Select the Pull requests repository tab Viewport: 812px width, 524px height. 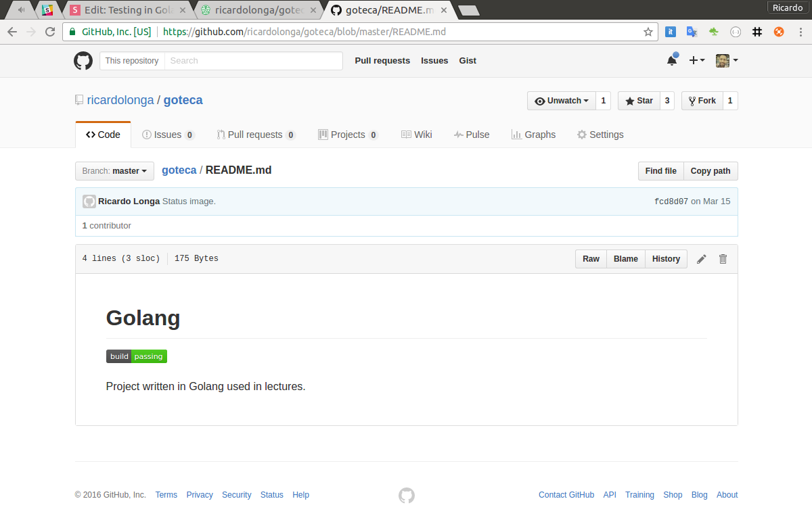point(256,135)
